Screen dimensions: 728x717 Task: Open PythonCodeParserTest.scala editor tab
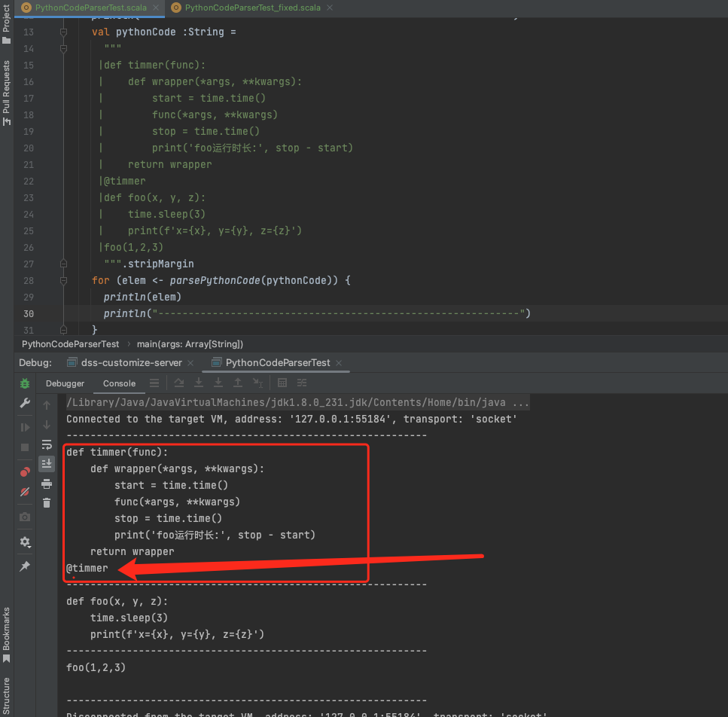point(91,8)
